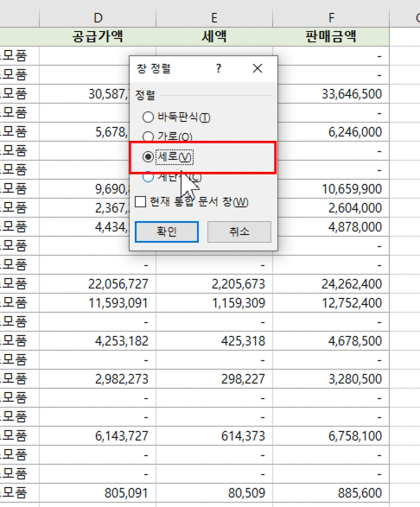Select cell with value 80,509
Image resolution: width=420 pixels, height=507 pixels.
[x=214, y=493]
